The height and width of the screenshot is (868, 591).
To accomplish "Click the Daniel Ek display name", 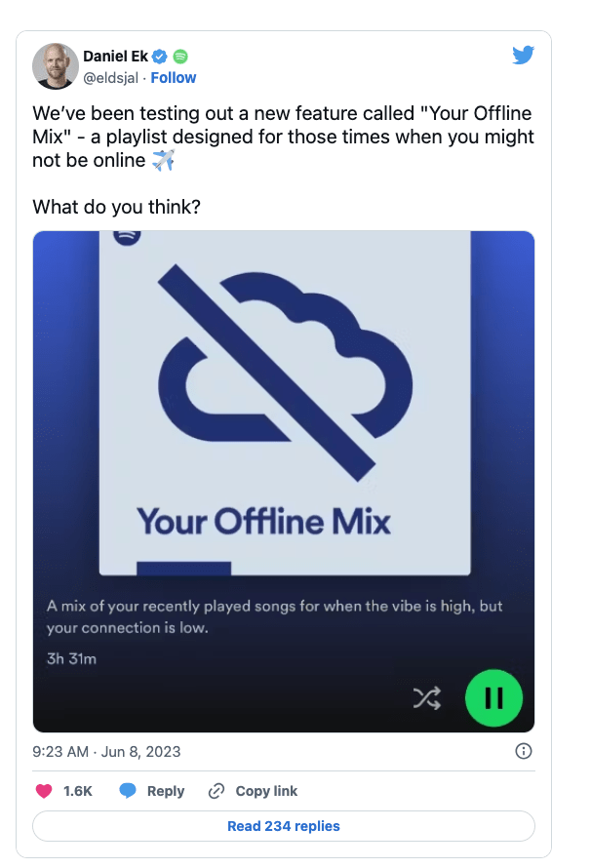I will pos(116,57).
